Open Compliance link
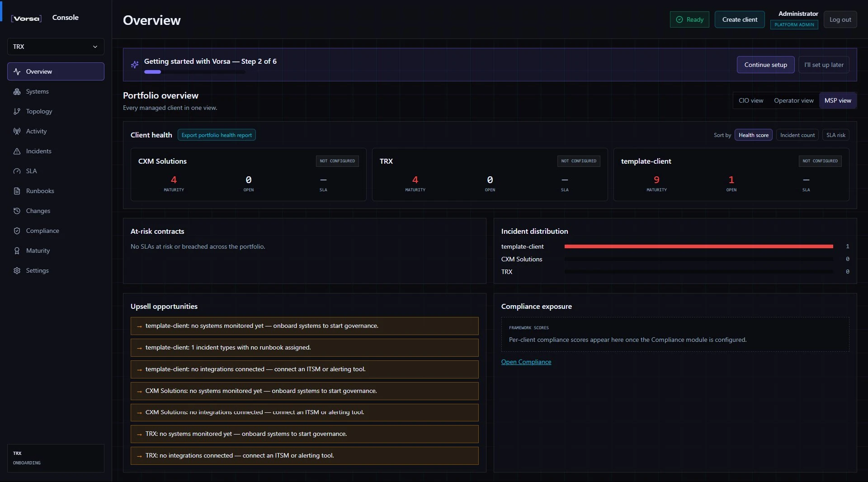868x482 pixels. [x=526, y=362]
